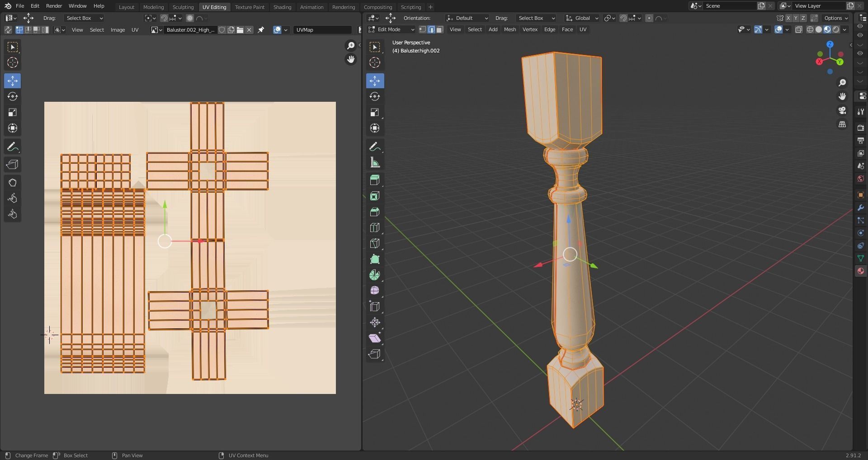Toggle proportional editing in 3D viewport

[x=649, y=18]
